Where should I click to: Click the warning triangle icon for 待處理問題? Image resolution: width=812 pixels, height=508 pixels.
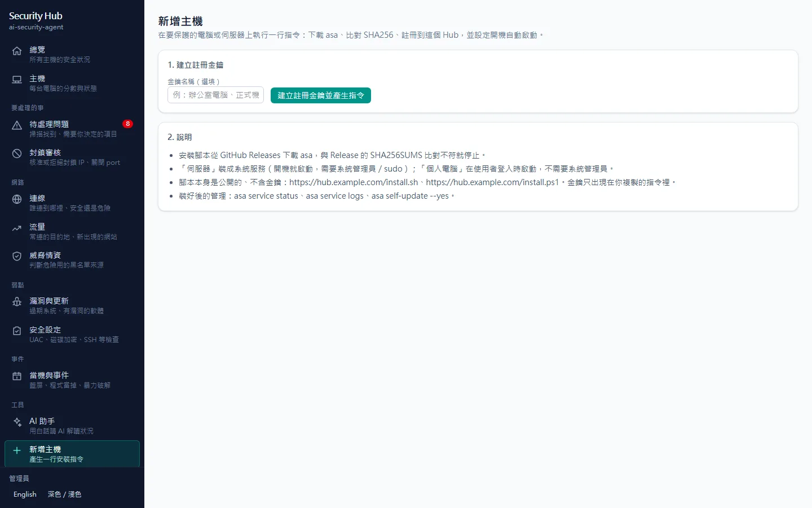pos(17,125)
